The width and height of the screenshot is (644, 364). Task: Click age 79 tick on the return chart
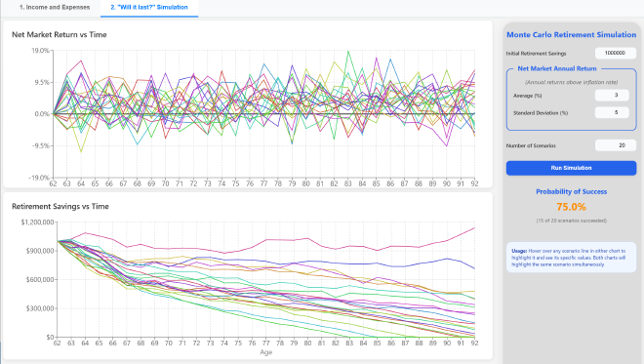coord(292,183)
